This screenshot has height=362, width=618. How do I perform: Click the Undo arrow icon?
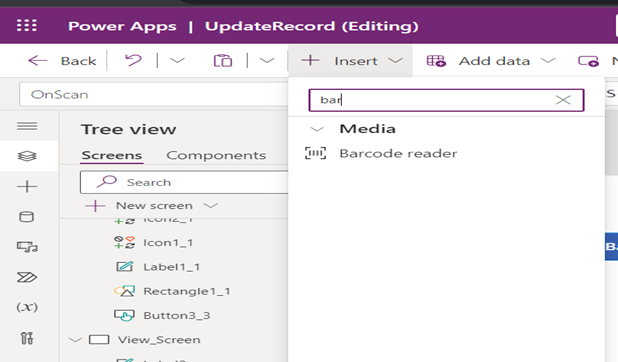[133, 61]
